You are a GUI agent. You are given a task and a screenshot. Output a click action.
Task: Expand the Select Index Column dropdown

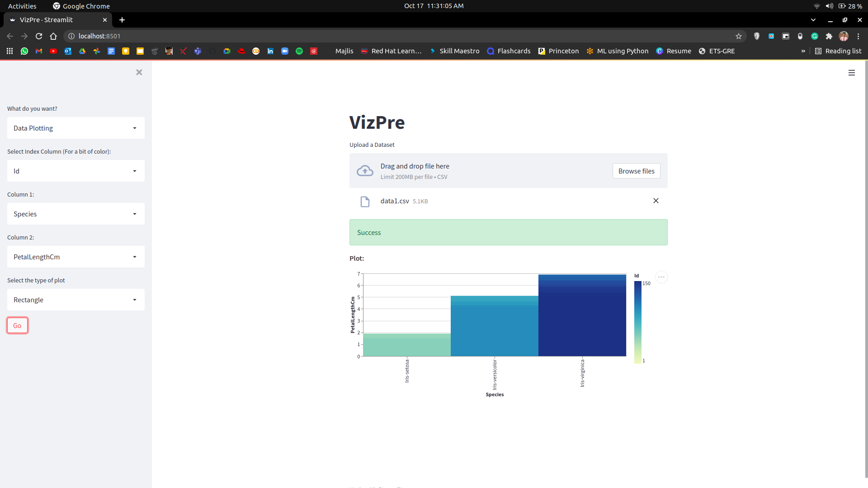(x=75, y=171)
